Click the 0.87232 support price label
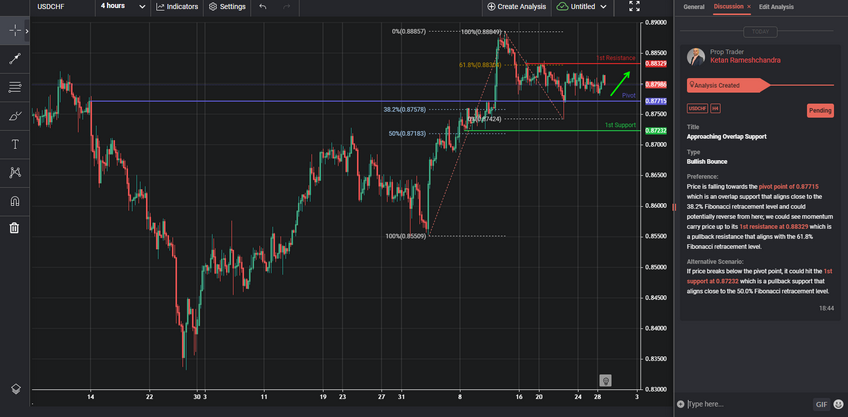Viewport: 848px width, 417px height. click(655, 131)
